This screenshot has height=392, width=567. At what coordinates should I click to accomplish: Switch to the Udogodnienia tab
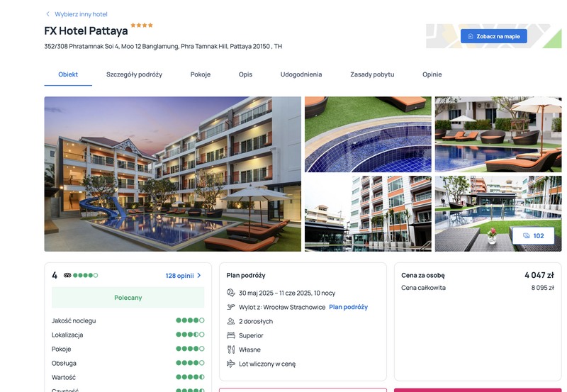click(x=301, y=74)
